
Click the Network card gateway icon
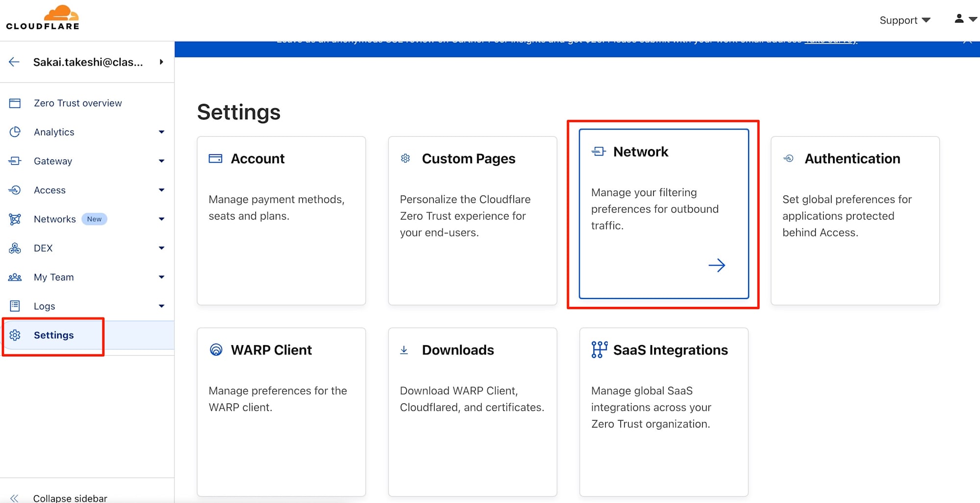pyautogui.click(x=598, y=151)
